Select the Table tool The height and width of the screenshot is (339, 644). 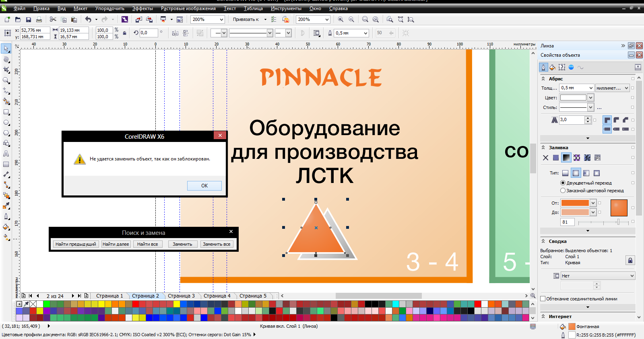6,164
